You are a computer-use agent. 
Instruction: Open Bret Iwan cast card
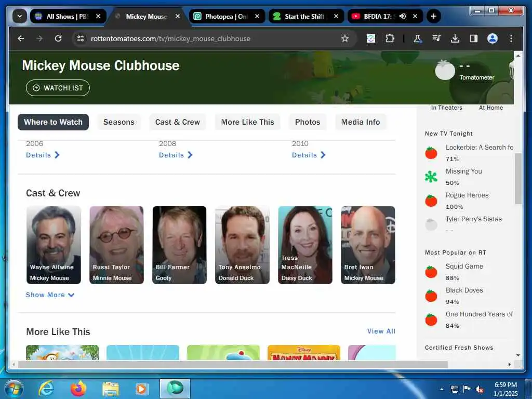click(368, 245)
